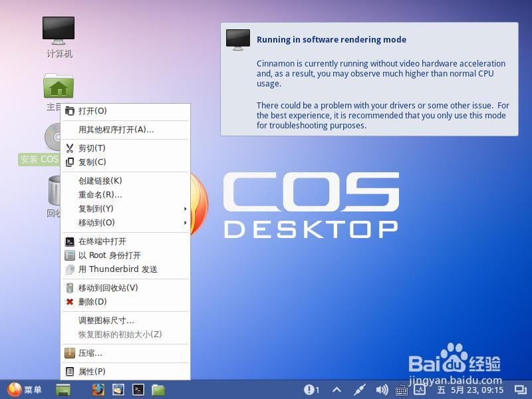Open the network connection tray icon

point(359,390)
